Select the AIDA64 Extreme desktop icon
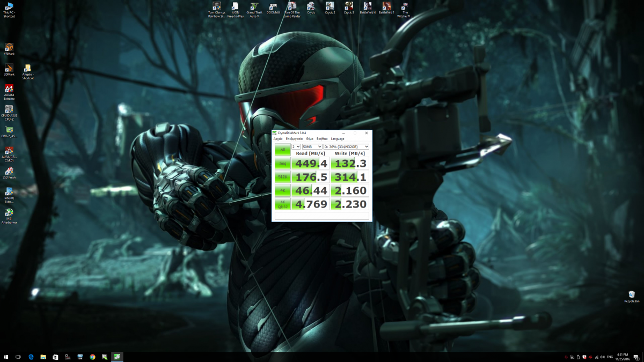The height and width of the screenshot is (362, 644). [x=9, y=92]
